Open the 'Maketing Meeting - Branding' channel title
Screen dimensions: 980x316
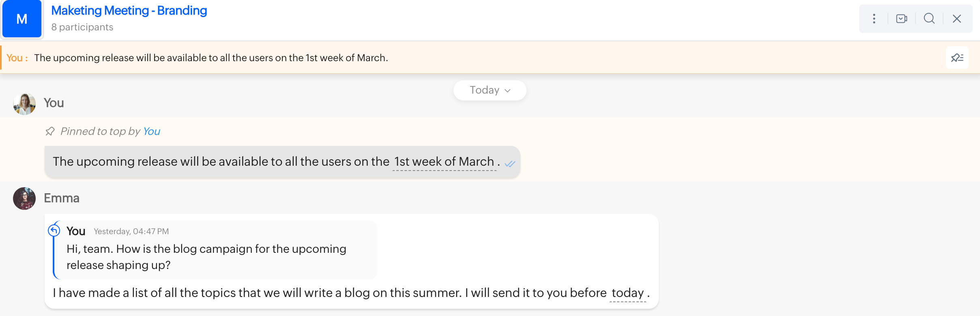[129, 11]
